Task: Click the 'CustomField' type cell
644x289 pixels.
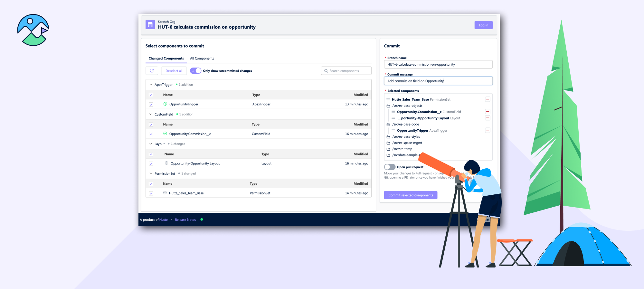Action: [x=261, y=134]
